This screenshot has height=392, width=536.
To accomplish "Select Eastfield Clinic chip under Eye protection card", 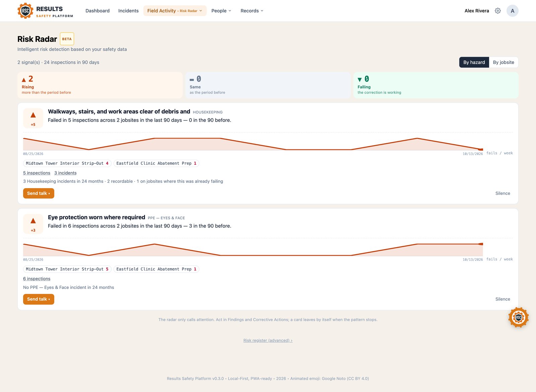I will tap(156, 269).
